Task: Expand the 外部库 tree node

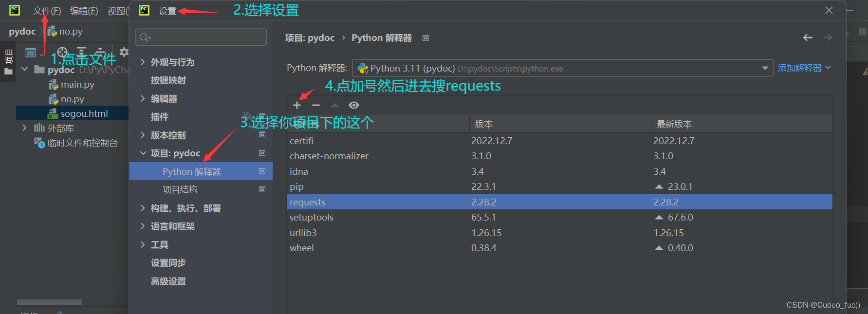Action: (x=24, y=128)
